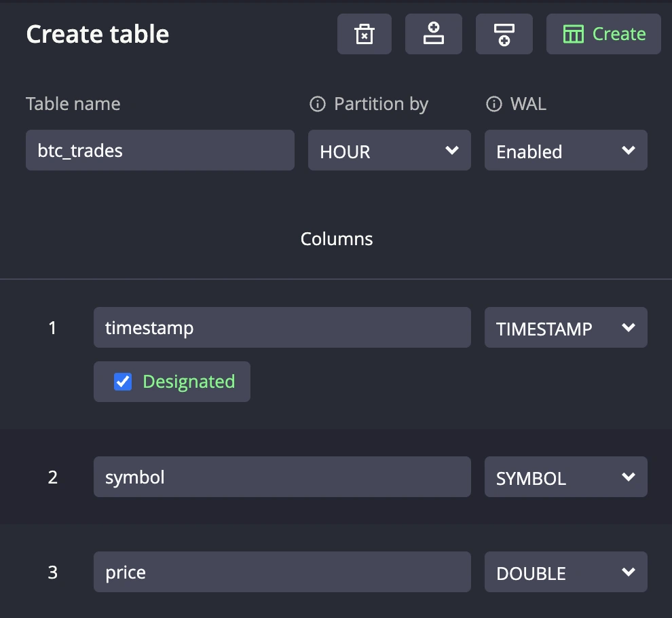672x618 pixels.
Task: Open the SYMBOL type dropdown
Action: [565, 477]
